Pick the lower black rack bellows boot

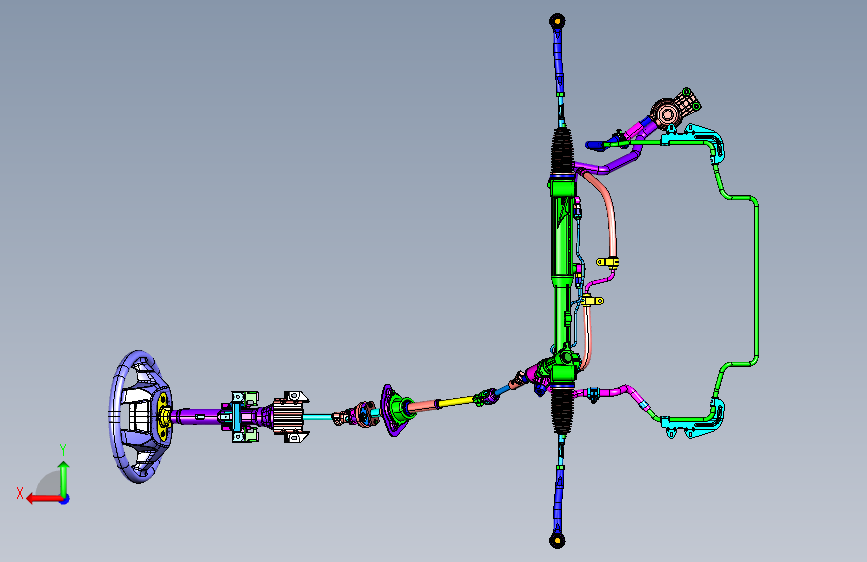click(562, 410)
